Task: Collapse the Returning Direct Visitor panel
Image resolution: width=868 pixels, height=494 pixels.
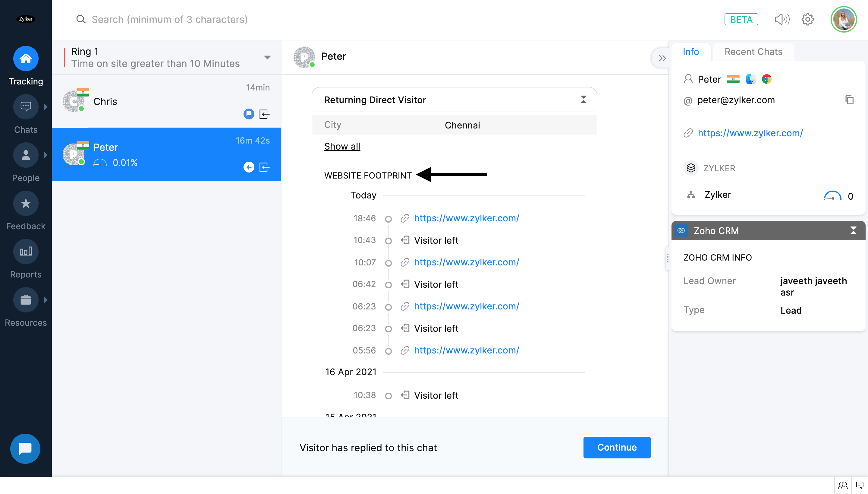Action: pyautogui.click(x=583, y=100)
